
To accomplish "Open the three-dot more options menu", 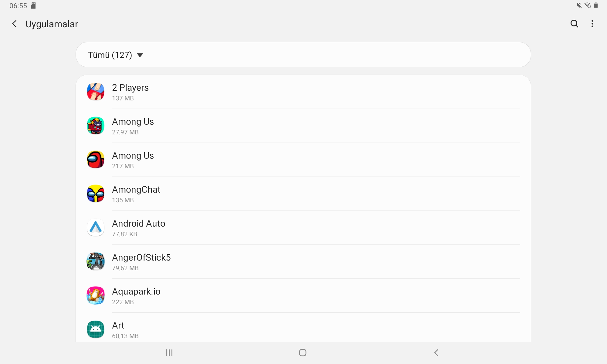I will (x=592, y=24).
